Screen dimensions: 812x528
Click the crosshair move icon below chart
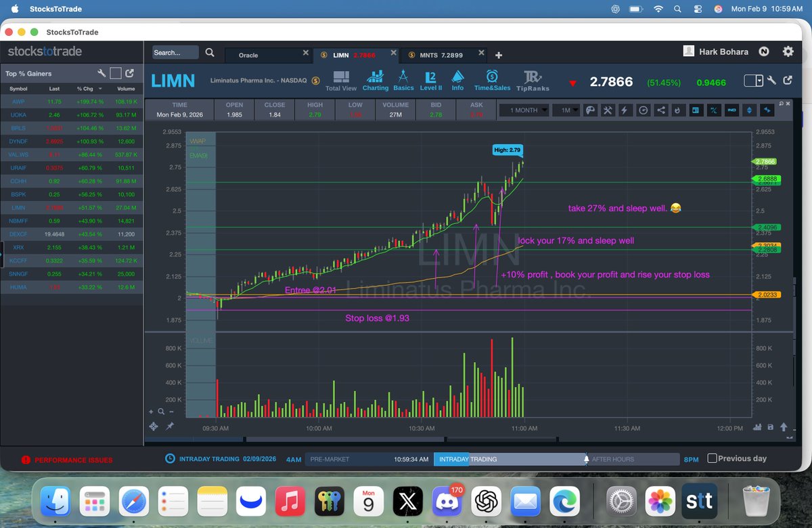click(154, 426)
